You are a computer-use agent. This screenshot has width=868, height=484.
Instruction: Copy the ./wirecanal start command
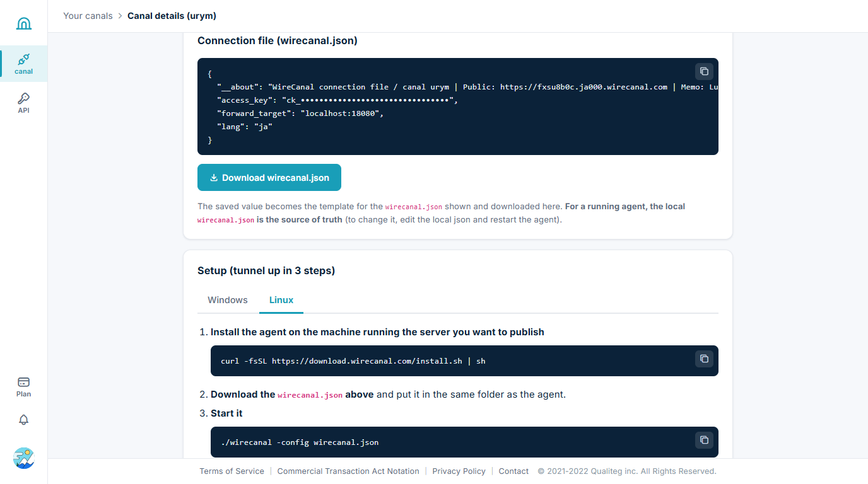point(704,440)
